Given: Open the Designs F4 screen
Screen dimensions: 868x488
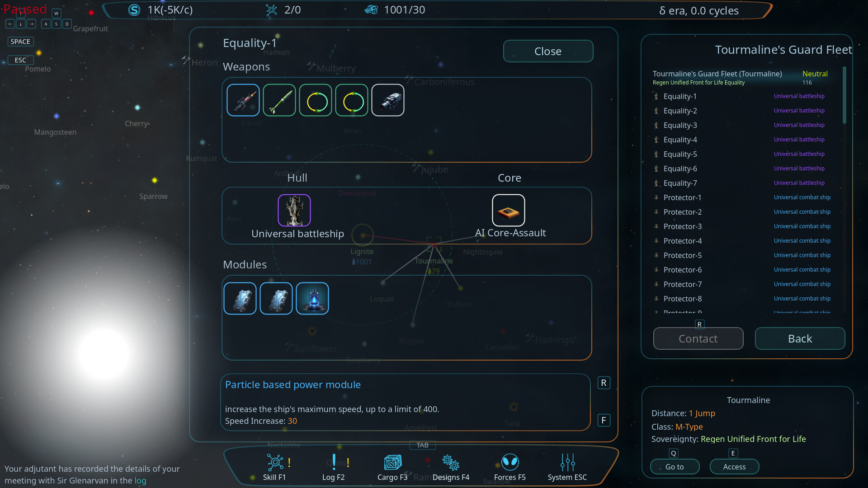Looking at the screenshot, I should 451,467.
